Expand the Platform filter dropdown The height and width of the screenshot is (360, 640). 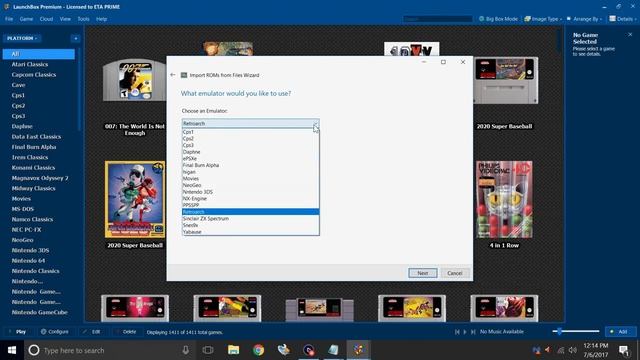coord(22,38)
